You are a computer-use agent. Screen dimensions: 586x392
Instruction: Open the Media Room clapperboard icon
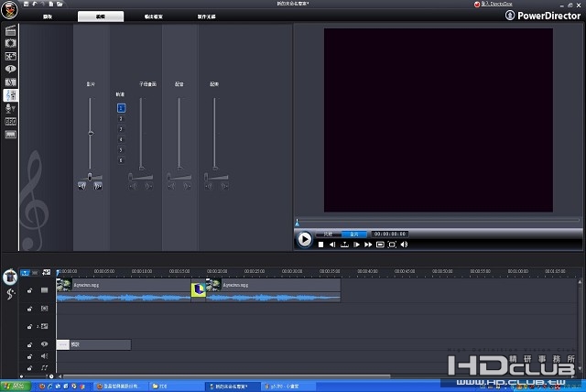tap(10, 30)
